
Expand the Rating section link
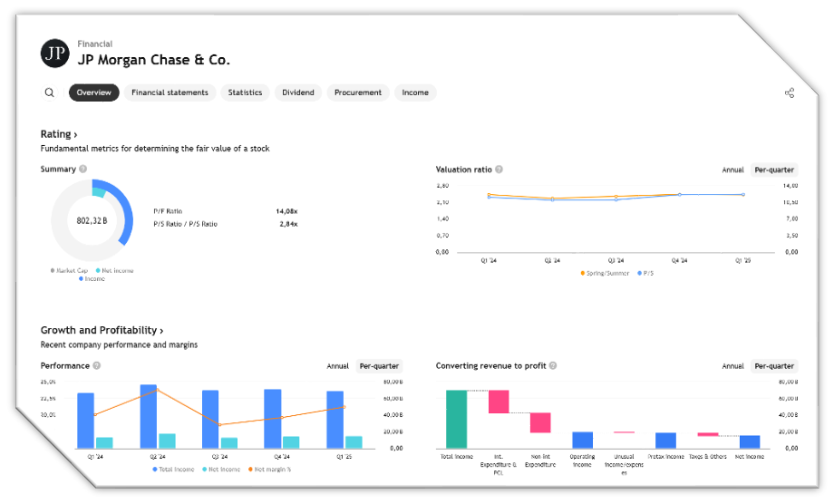59,134
